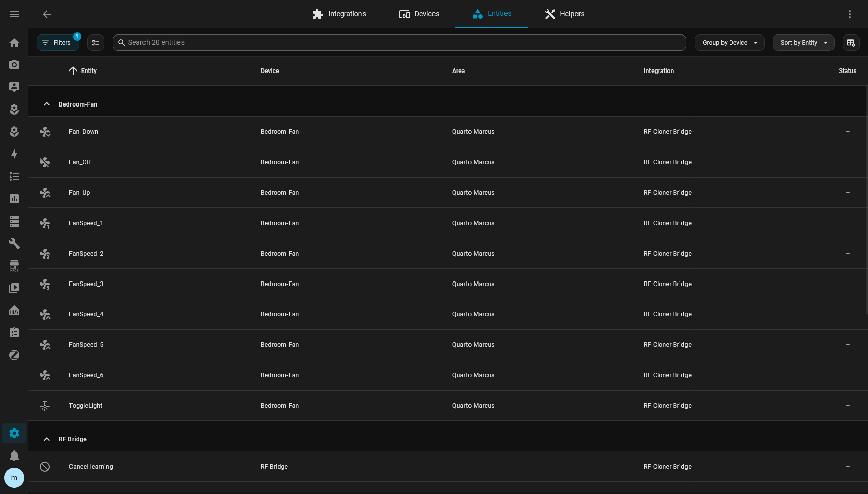The height and width of the screenshot is (494, 868).
Task: Select the Entities tab
Action: [x=492, y=14]
